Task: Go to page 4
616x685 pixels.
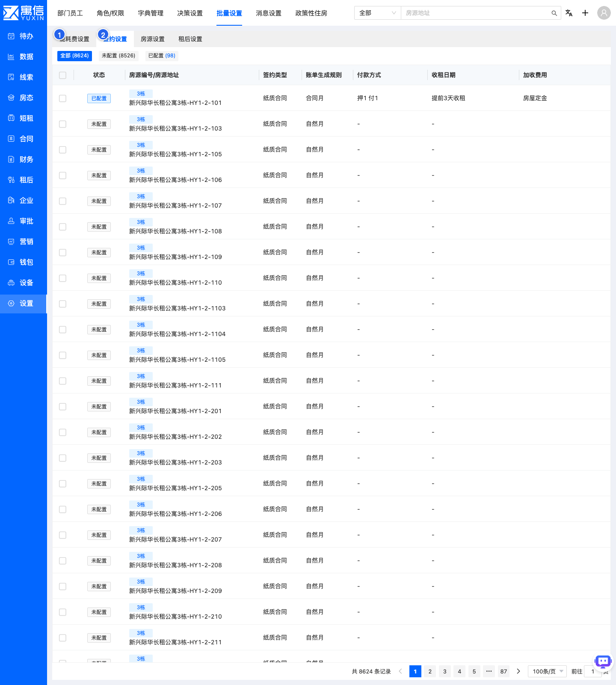Action: click(x=459, y=671)
